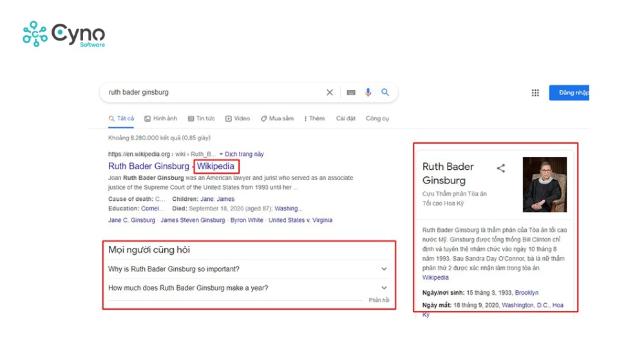
Task: Click the blue magnifier search icon
Action: click(385, 93)
